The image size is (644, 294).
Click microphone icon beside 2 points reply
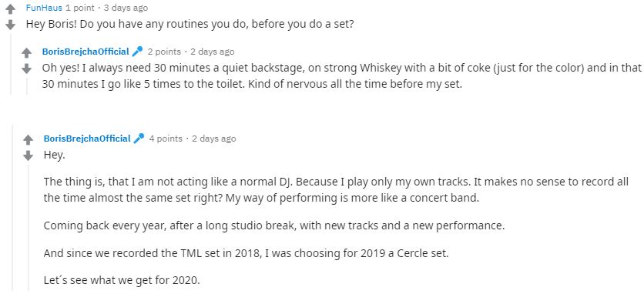pos(138,52)
